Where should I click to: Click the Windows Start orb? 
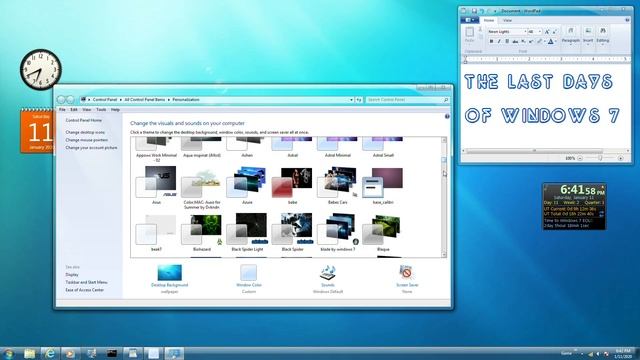(x=8, y=353)
